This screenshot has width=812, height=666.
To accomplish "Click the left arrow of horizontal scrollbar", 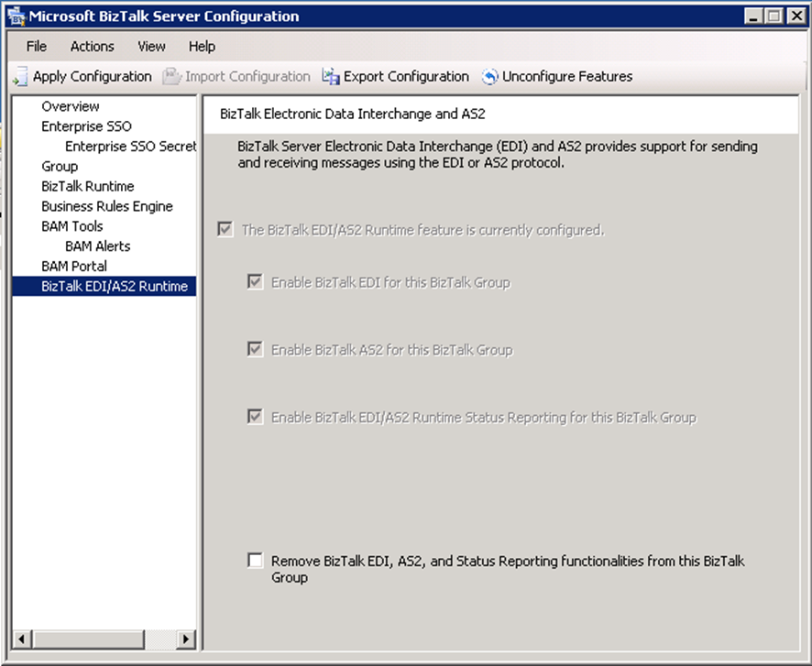I will pos(22,639).
